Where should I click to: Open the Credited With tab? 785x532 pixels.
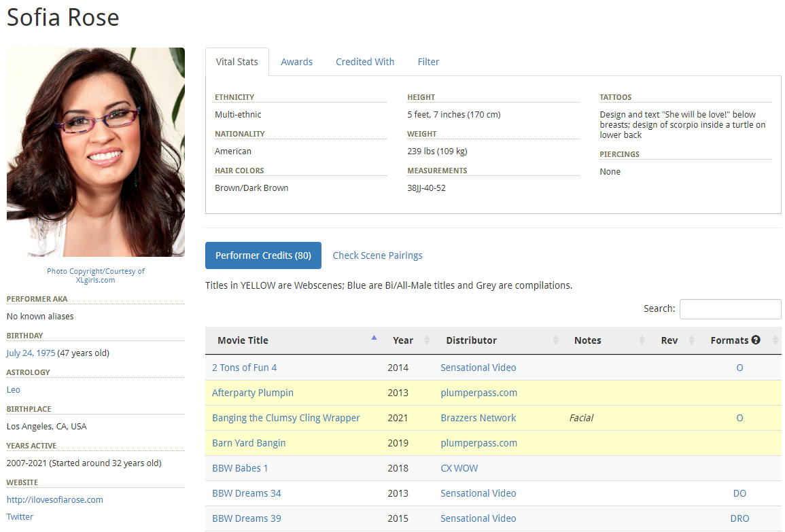tap(365, 62)
